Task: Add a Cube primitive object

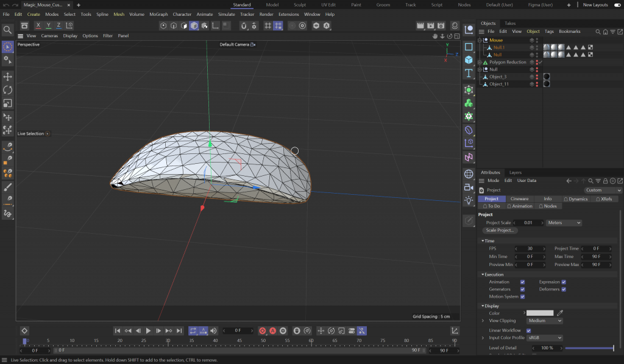Action: coord(469,60)
